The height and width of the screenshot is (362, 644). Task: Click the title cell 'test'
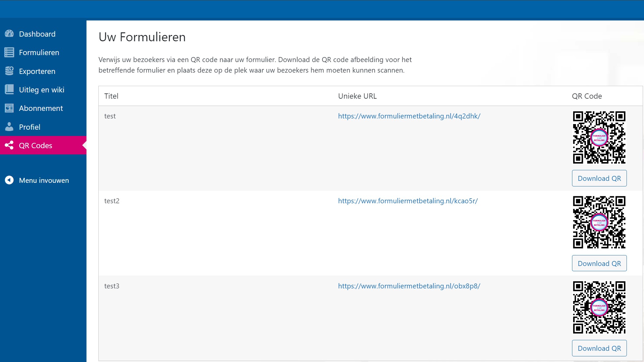point(110,116)
